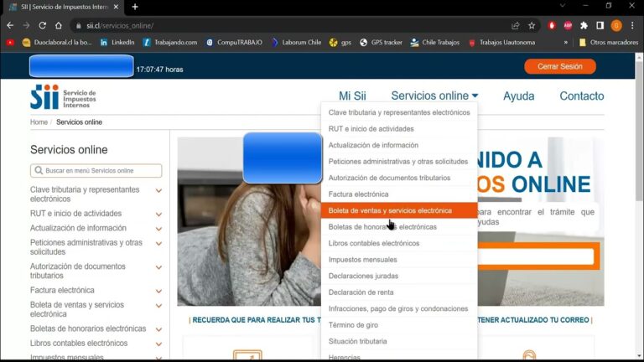Viewport: 644px width, 362px height.
Task: Open Mi Sii menu
Action: tap(352, 96)
